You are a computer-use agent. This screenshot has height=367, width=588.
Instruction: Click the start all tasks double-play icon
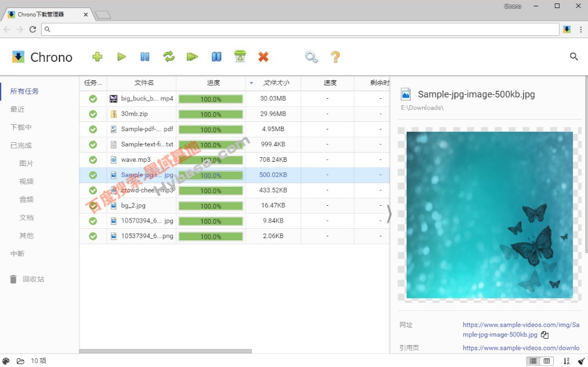tap(192, 57)
